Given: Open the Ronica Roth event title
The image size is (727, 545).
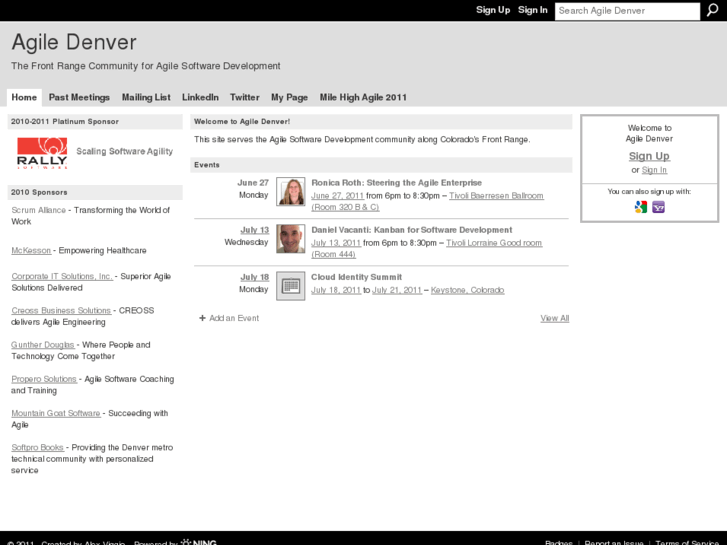Looking at the screenshot, I should 396,183.
